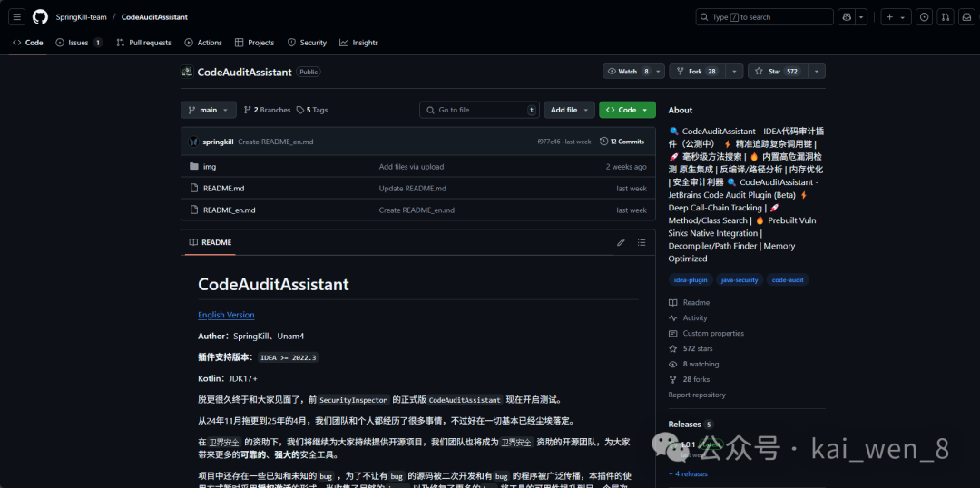The height and width of the screenshot is (488, 980).
Task: View the 572 stars link
Action: [691, 348]
